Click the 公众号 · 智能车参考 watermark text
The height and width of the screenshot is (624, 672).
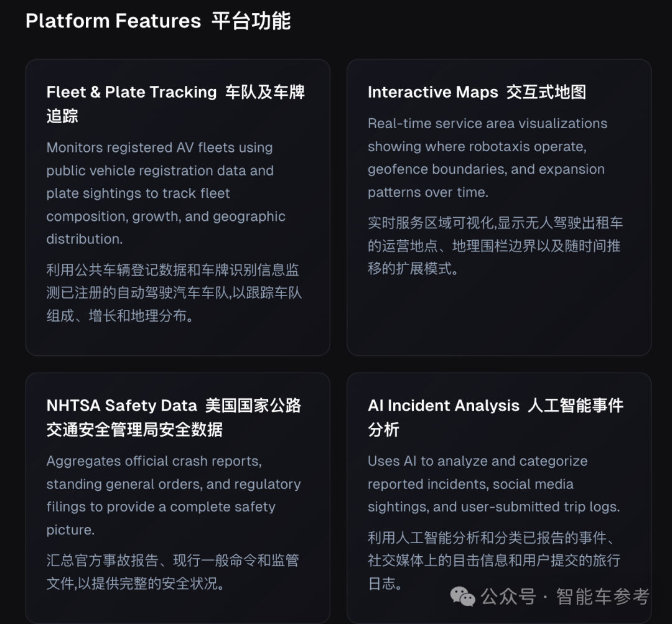coord(564,597)
